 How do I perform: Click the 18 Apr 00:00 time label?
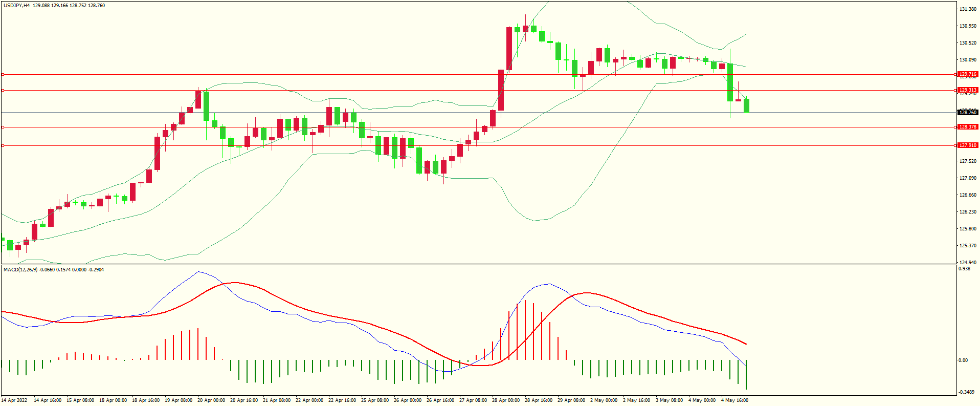click(x=113, y=400)
